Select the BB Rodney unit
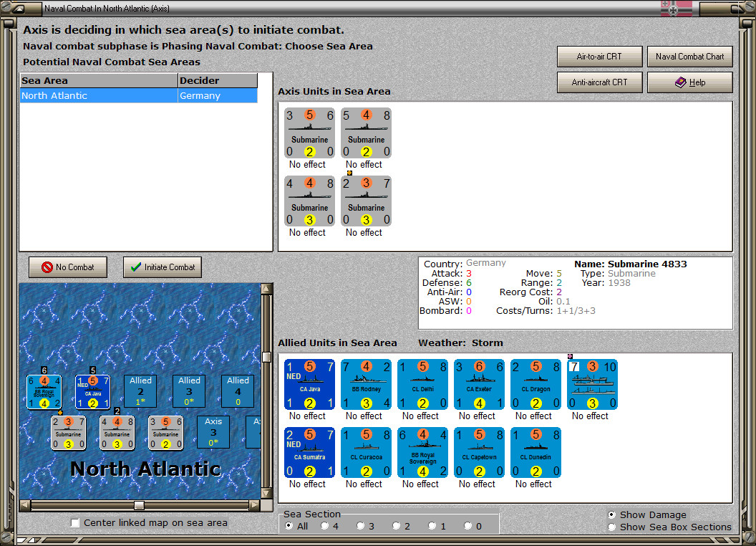This screenshot has width=756, height=546. click(x=366, y=385)
